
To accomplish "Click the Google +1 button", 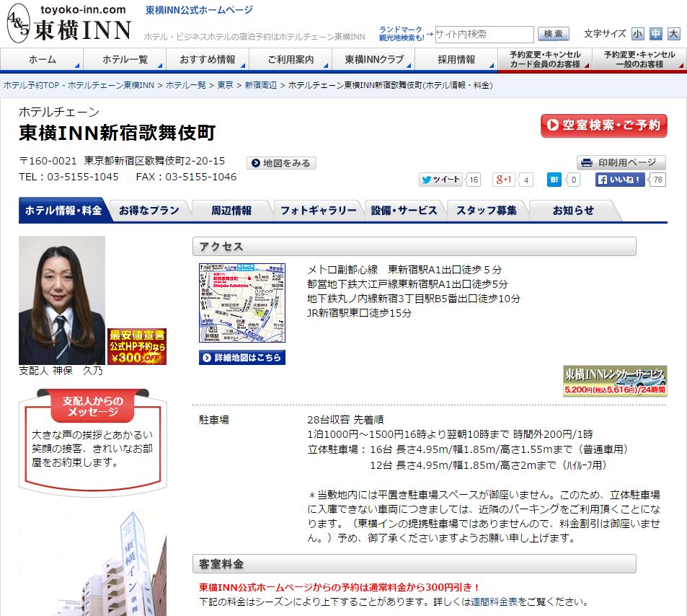I will (x=504, y=180).
